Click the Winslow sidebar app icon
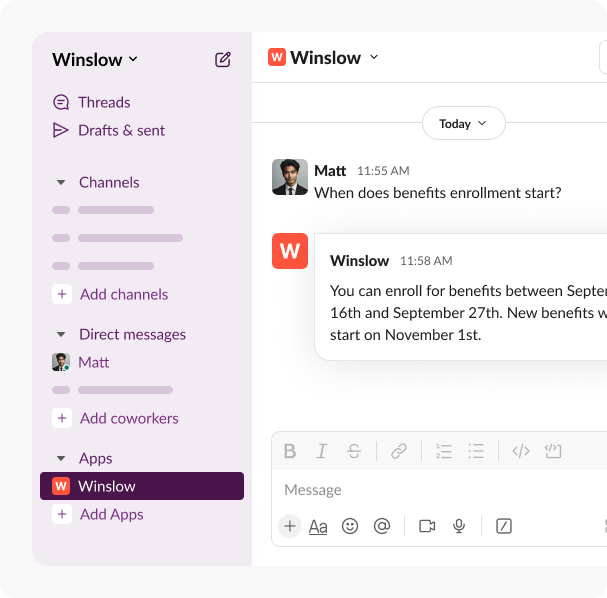Viewport: 607px width, 598px height. coord(61,486)
